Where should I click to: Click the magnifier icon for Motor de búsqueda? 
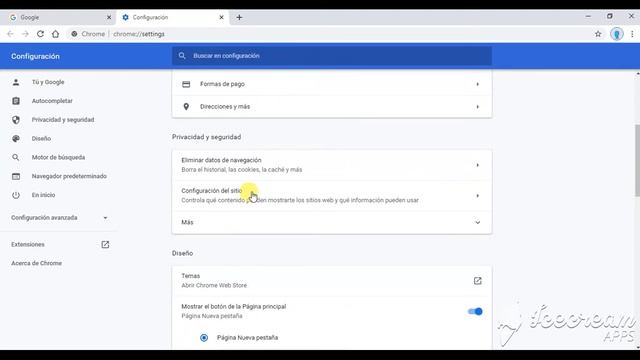point(16,157)
